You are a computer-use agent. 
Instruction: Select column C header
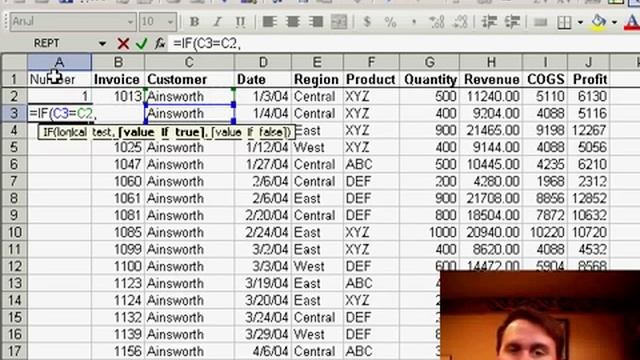(189, 62)
